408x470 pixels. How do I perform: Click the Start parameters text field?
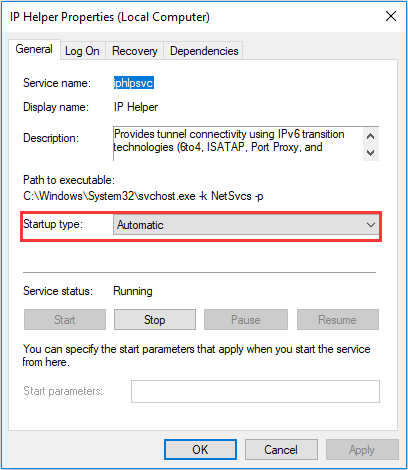255,391
